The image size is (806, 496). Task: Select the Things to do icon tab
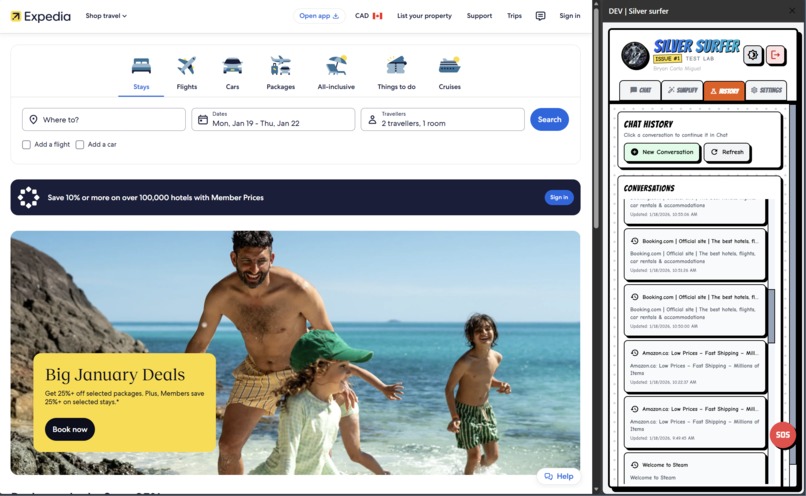coord(396,72)
